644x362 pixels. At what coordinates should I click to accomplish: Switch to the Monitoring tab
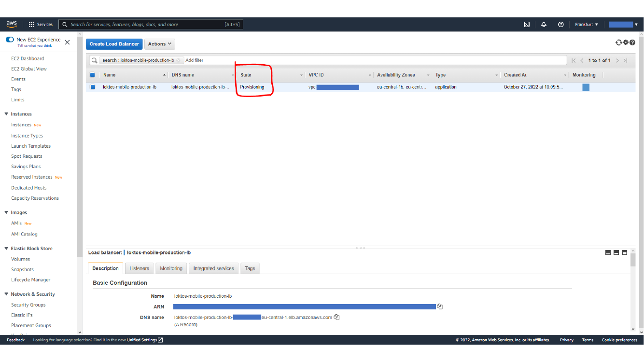tap(171, 268)
